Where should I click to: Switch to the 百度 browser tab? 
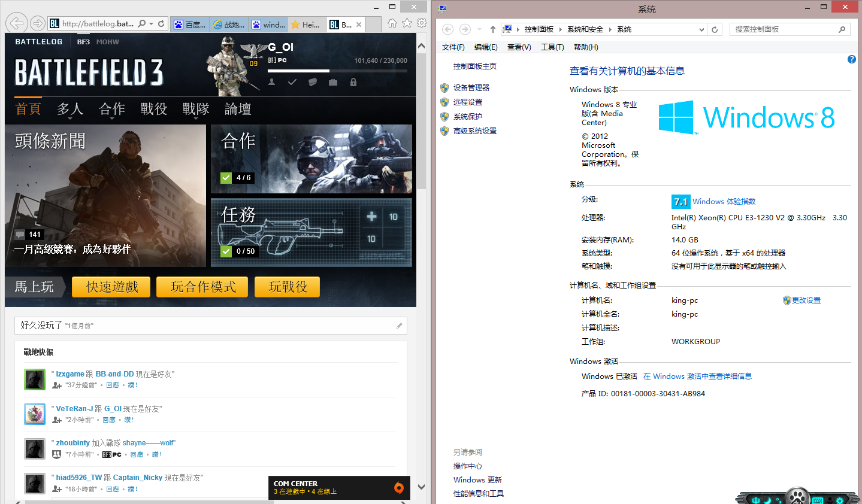[189, 25]
